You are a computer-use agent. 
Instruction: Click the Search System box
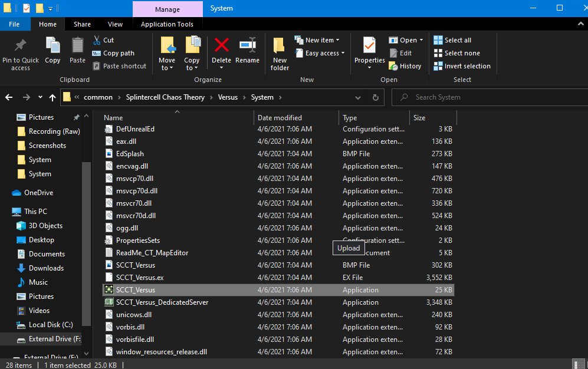click(491, 97)
